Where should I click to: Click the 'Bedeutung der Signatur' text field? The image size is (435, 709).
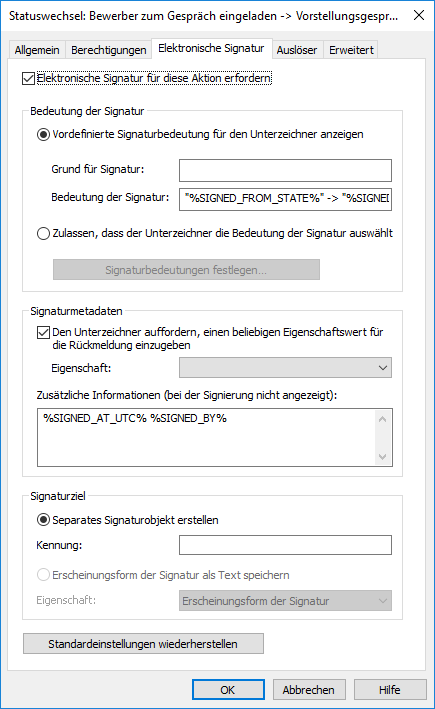pos(285,199)
